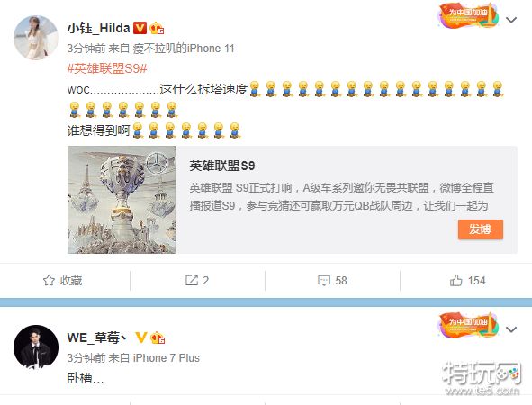Screen dimensions: 532x405
Task: Click the 为中国加油 badge on the first post
Action: [x=469, y=15]
